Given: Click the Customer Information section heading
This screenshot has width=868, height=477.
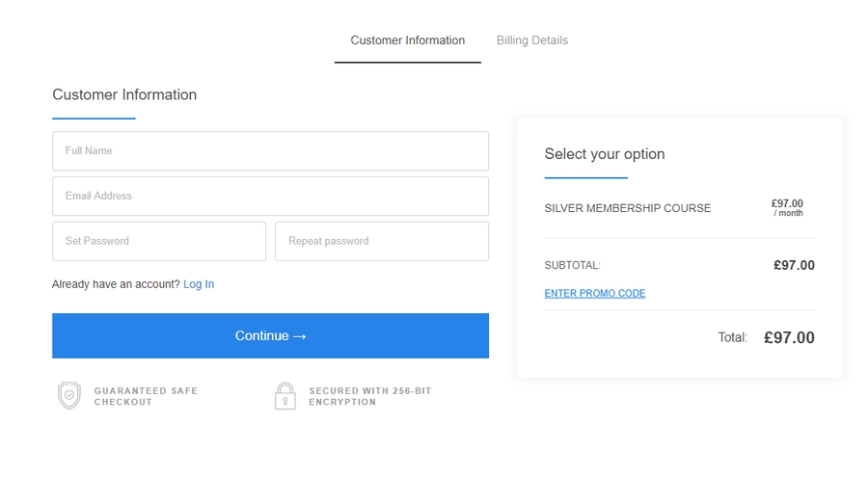Looking at the screenshot, I should (124, 94).
